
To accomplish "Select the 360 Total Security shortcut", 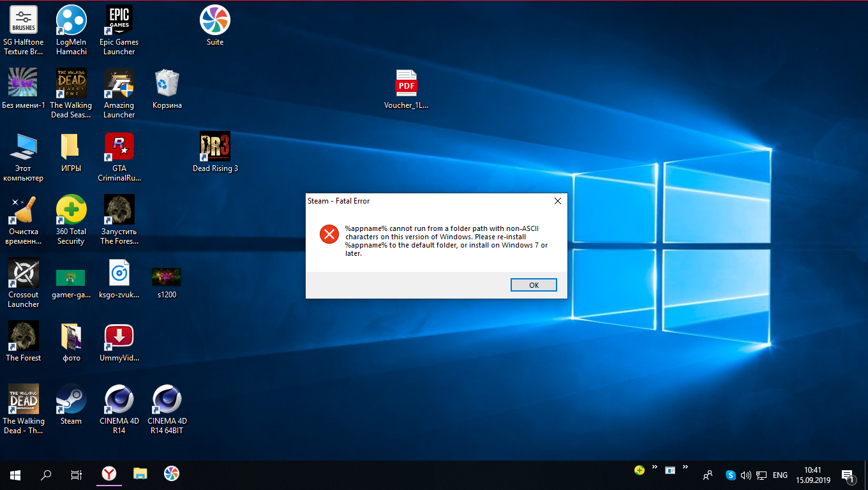I will [71, 219].
